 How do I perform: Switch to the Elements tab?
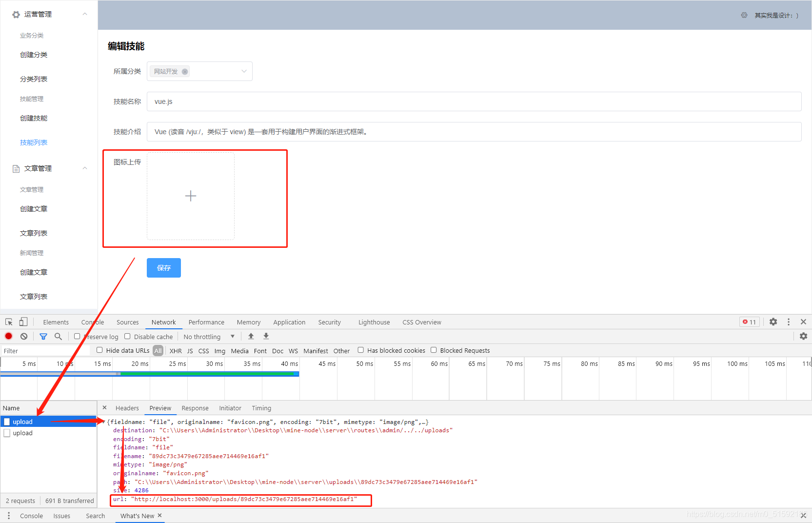[x=56, y=322]
